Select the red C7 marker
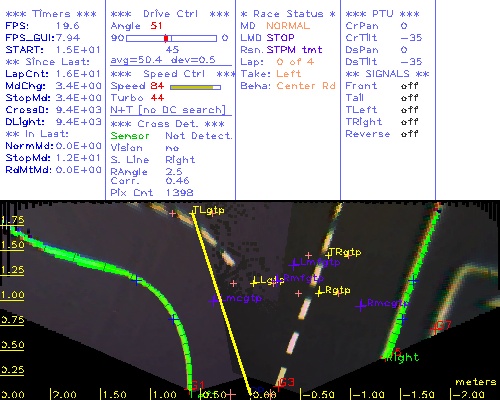The image size is (500, 400). pos(435,329)
